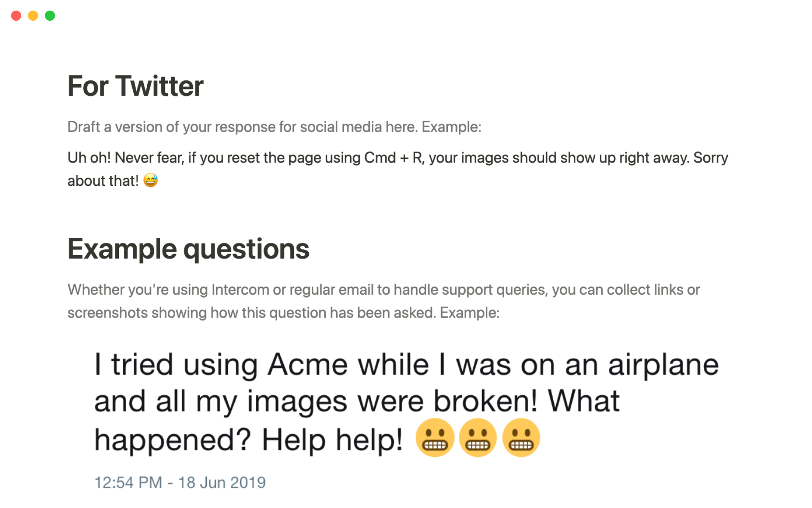Click the word "broken!" in the tweet
The height and width of the screenshot is (508, 812).
[x=486, y=401]
